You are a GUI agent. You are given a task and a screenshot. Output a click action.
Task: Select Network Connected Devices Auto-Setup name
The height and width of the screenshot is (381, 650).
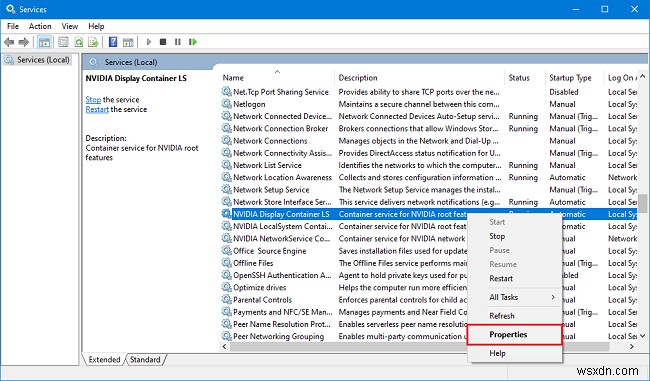[x=282, y=116]
